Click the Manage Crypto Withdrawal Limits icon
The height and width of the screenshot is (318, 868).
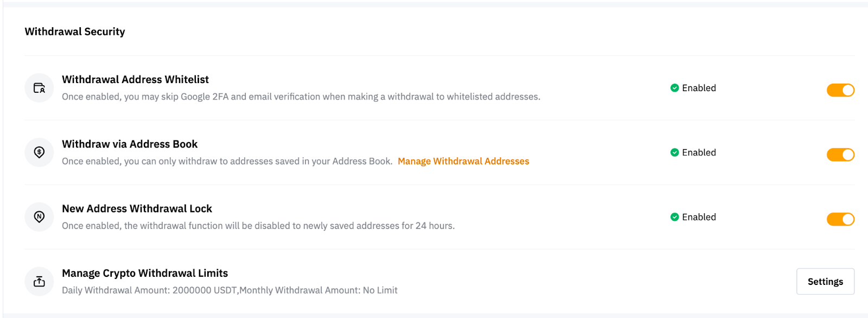click(39, 282)
